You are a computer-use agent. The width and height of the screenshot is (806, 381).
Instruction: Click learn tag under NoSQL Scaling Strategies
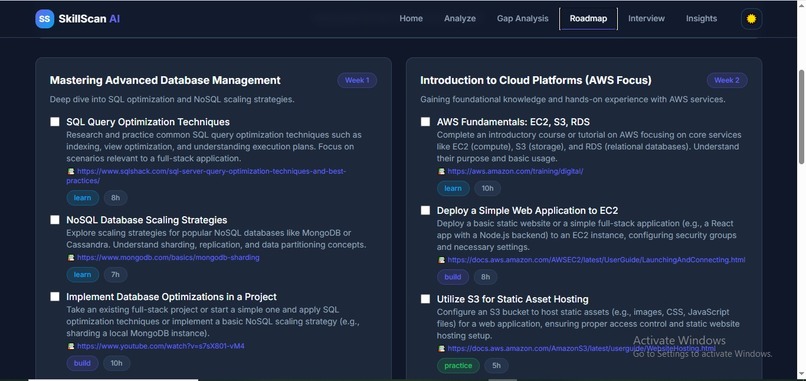[82, 275]
